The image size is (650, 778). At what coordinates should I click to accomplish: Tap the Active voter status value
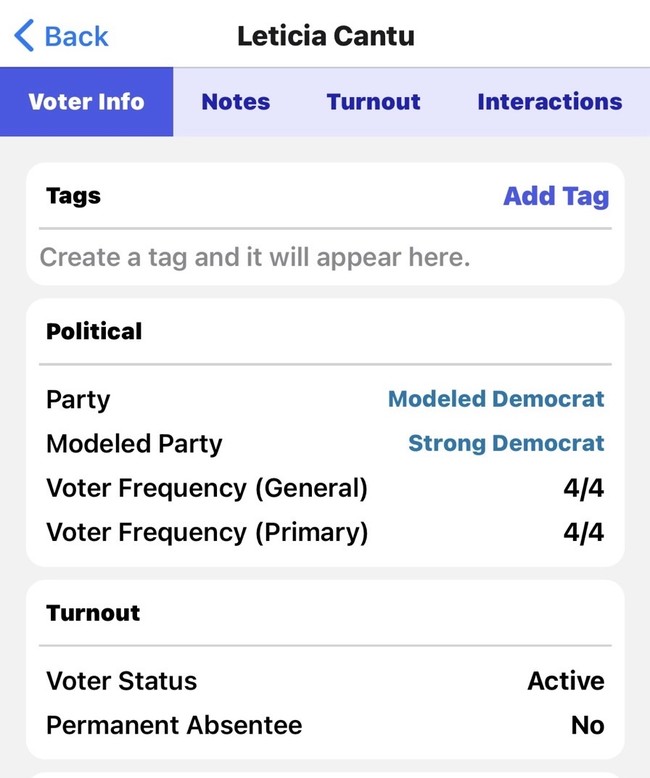click(x=566, y=681)
